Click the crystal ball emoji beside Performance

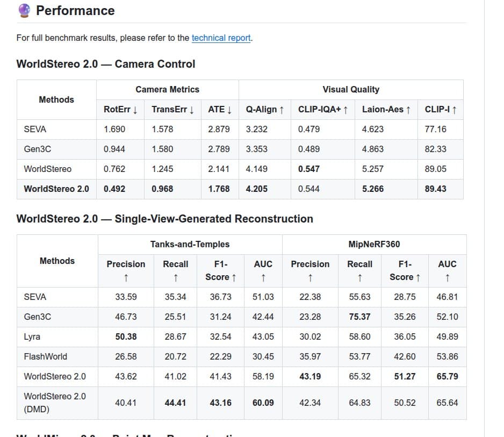tap(24, 11)
